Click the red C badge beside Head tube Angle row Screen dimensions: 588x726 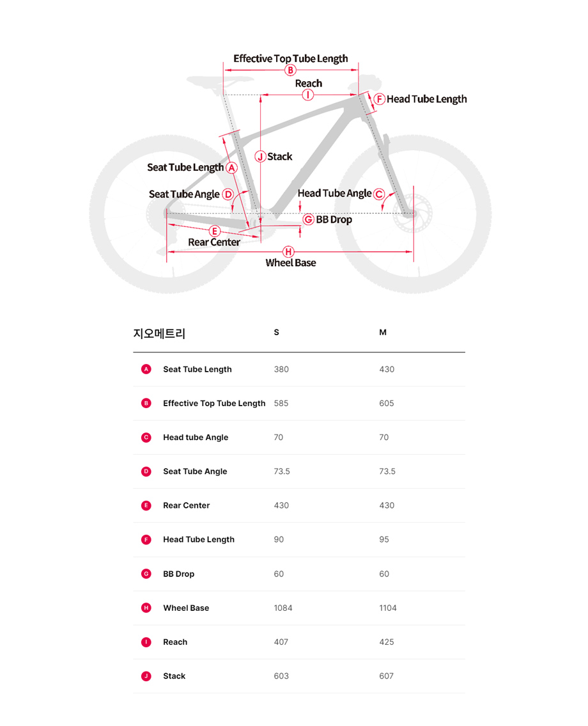pyautogui.click(x=146, y=438)
